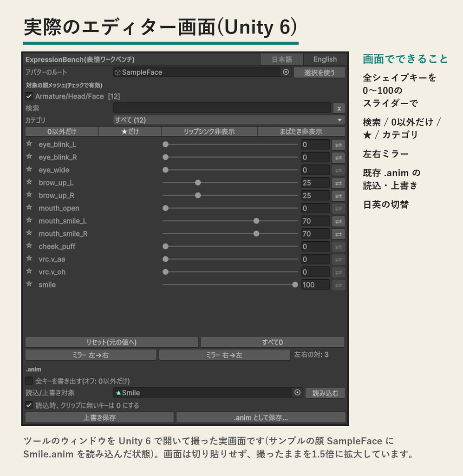
Task: Focus the 検索 search field
Action: click(x=222, y=108)
